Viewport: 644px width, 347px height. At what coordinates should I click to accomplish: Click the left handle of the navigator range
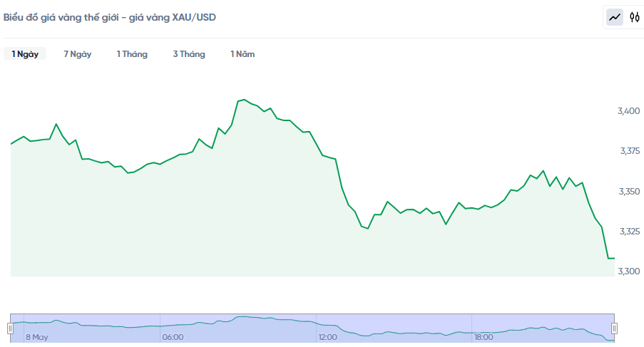pos(10,328)
